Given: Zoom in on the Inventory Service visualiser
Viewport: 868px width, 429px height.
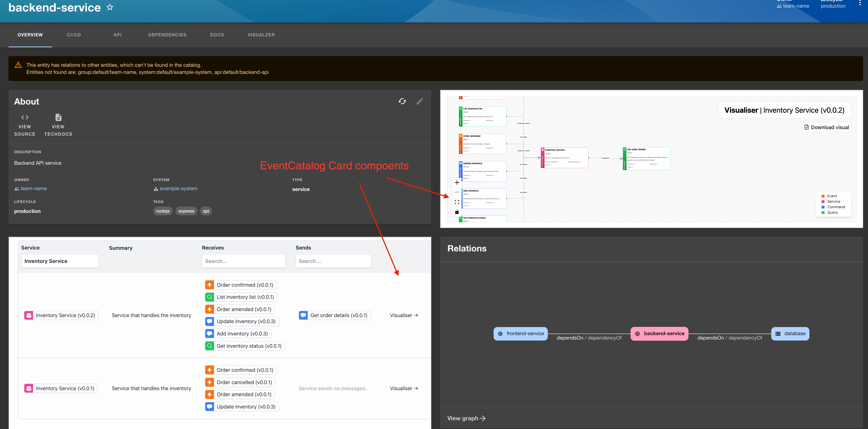Looking at the screenshot, I should (457, 182).
